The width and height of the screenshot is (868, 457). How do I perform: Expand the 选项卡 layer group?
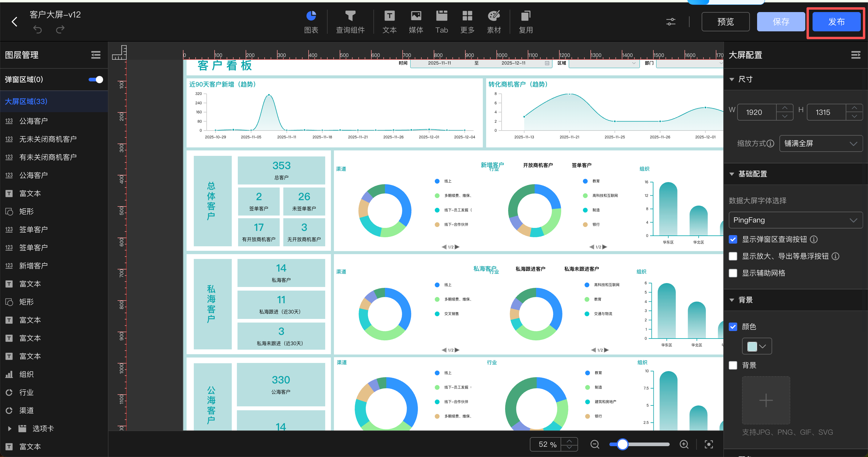9,429
